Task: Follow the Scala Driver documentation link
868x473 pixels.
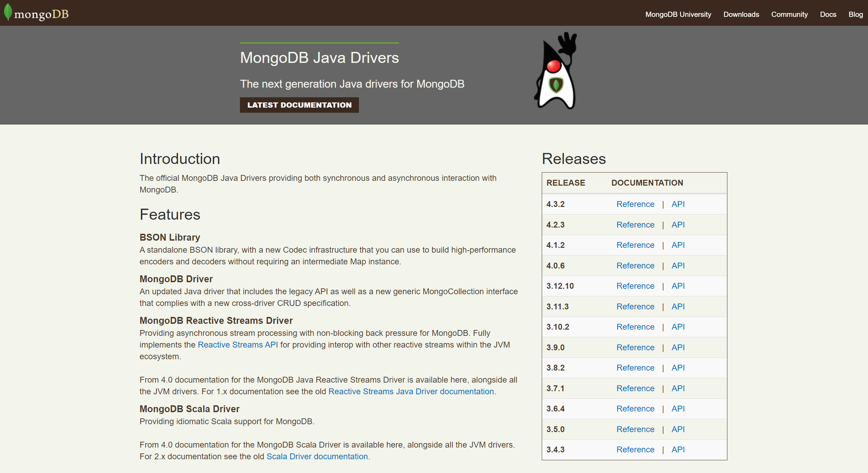Action: pyautogui.click(x=318, y=456)
